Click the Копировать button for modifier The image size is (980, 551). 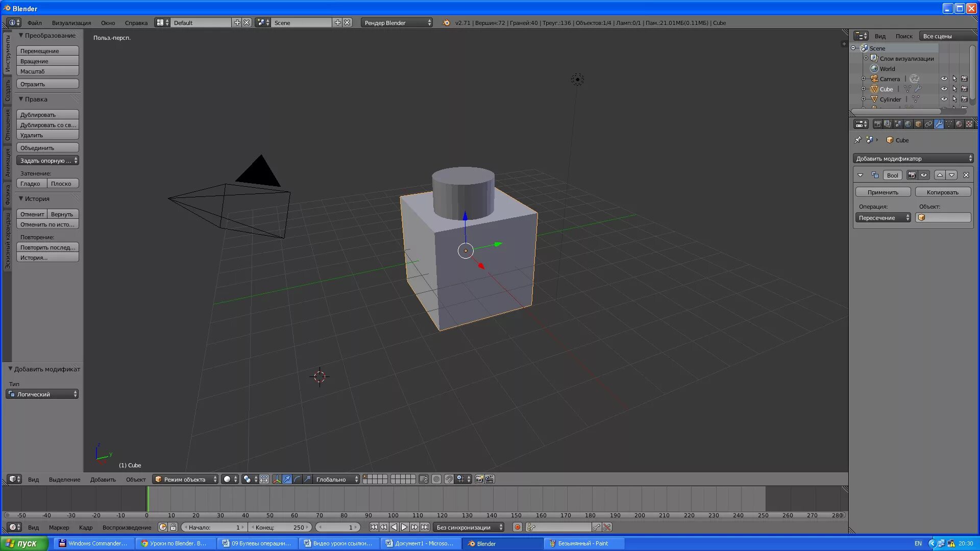[x=943, y=192]
